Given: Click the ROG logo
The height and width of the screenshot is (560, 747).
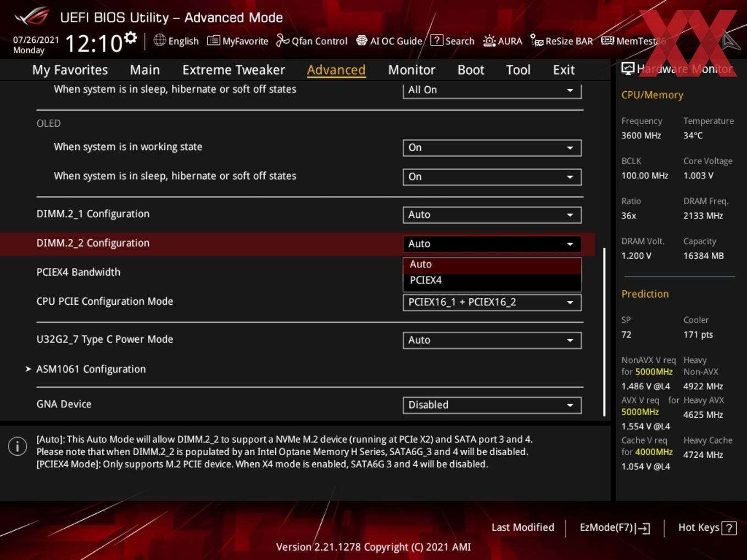Looking at the screenshot, I should pyautogui.click(x=32, y=17).
